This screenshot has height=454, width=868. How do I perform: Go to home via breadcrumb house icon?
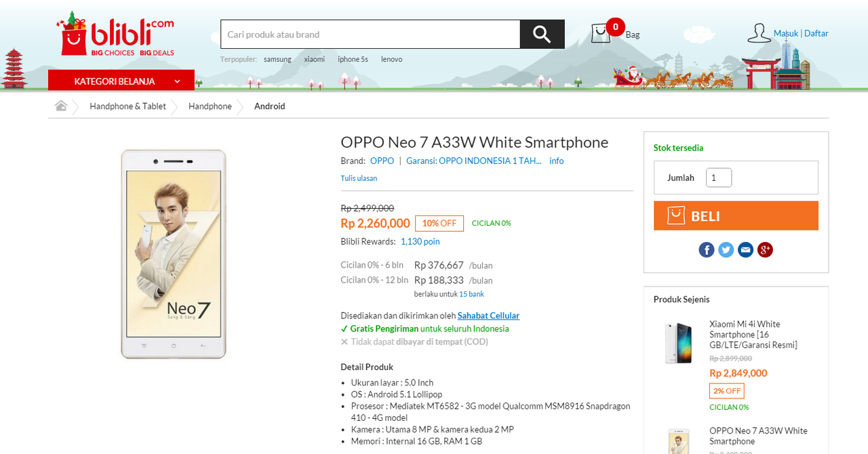(x=61, y=106)
